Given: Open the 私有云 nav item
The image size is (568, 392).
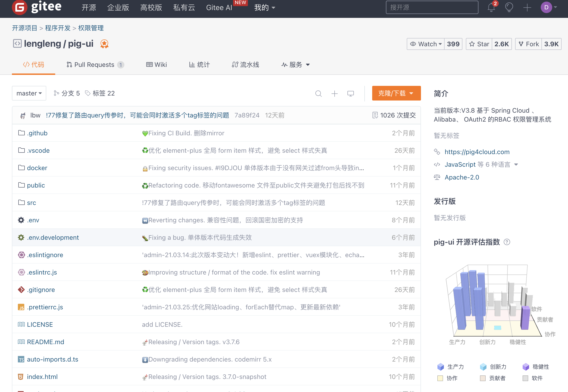Looking at the screenshot, I should tap(184, 8).
